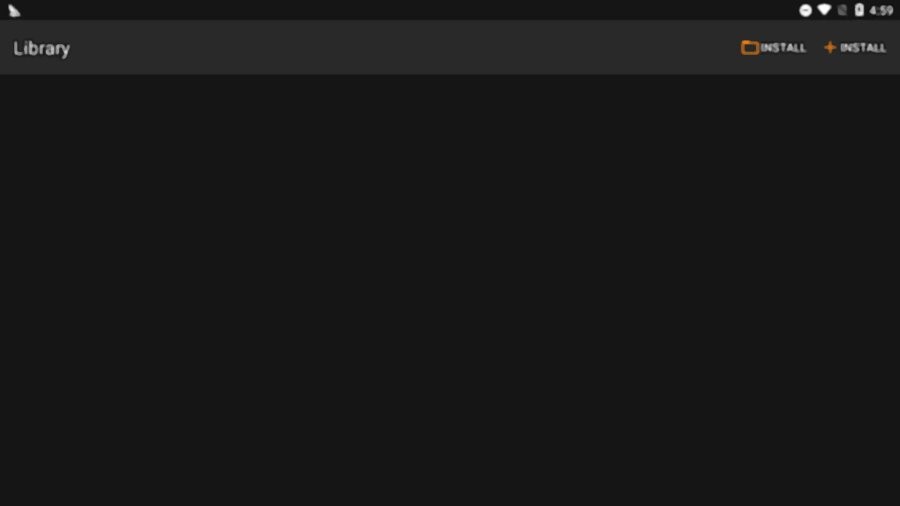The height and width of the screenshot is (506, 900).
Task: Click the orange plus icon beside INSTALL
Action: pos(830,48)
